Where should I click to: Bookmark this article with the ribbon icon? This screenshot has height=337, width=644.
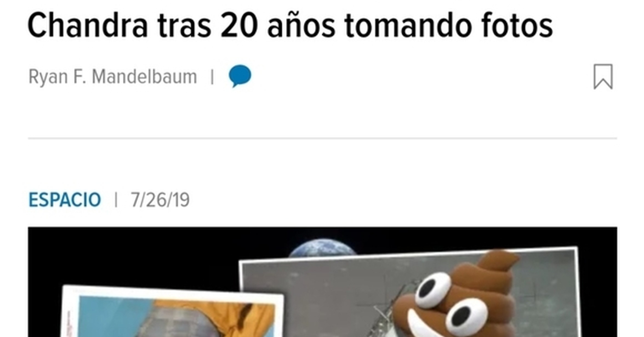pos(603,77)
